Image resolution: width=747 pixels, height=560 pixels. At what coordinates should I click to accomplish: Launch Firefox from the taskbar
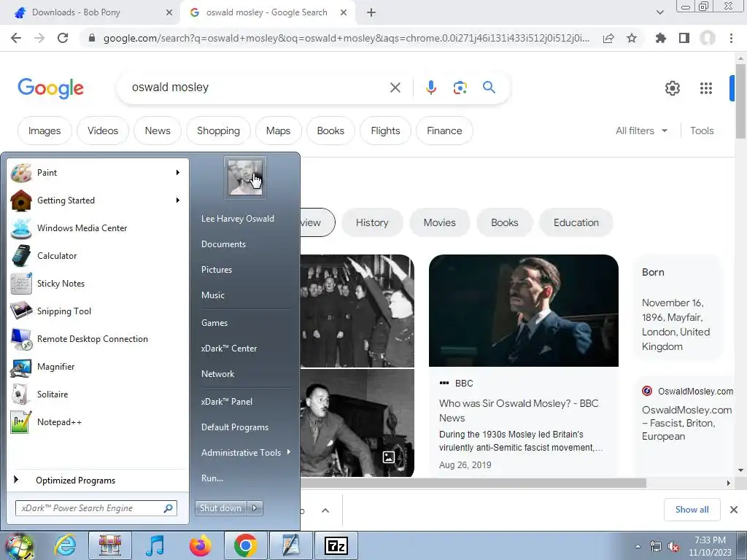tap(201, 545)
